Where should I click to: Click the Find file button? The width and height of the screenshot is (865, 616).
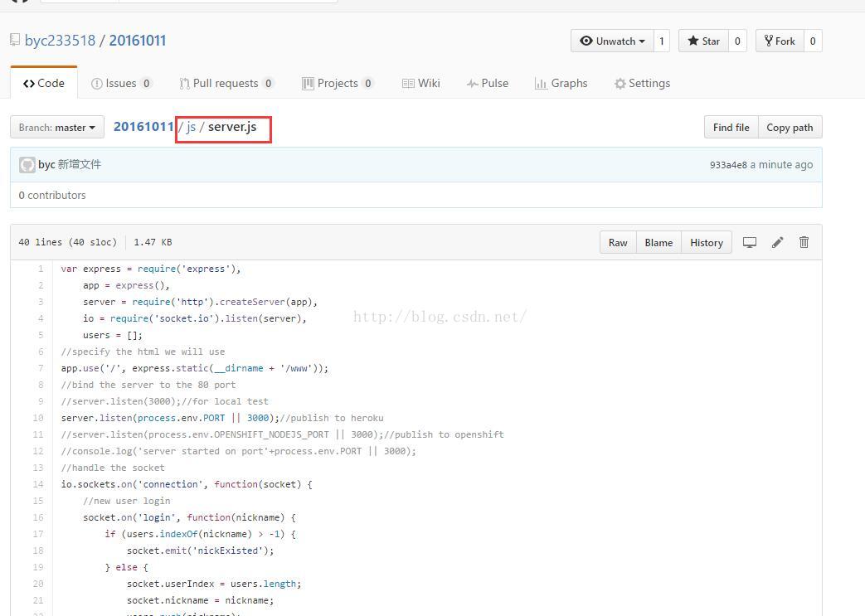[731, 128]
